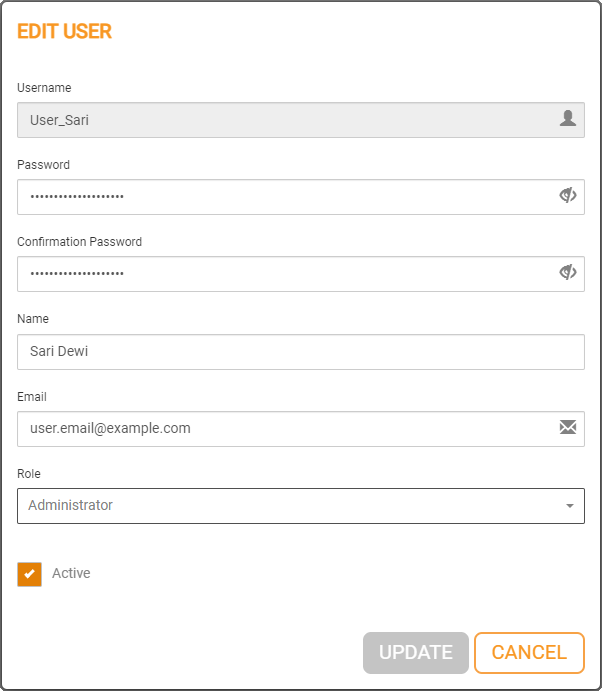The image size is (602, 691).
Task: Reveal the Confirmation Password using eye icon
Action: tap(568, 273)
